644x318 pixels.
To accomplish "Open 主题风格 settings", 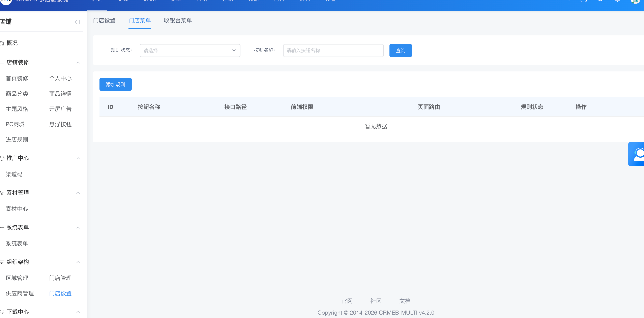I will pyautogui.click(x=17, y=109).
